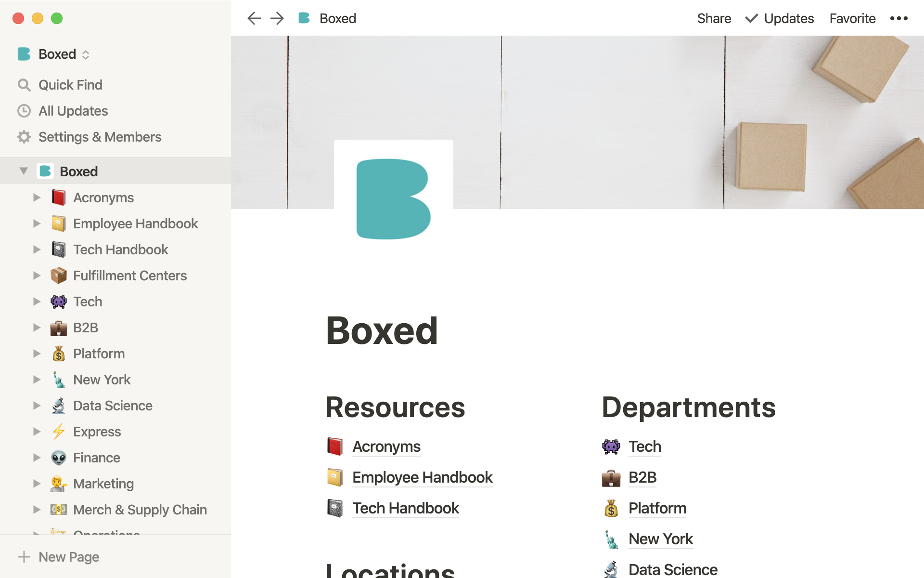Click the large teal Boxed page icon
This screenshot has height=578, width=924.
393,199
